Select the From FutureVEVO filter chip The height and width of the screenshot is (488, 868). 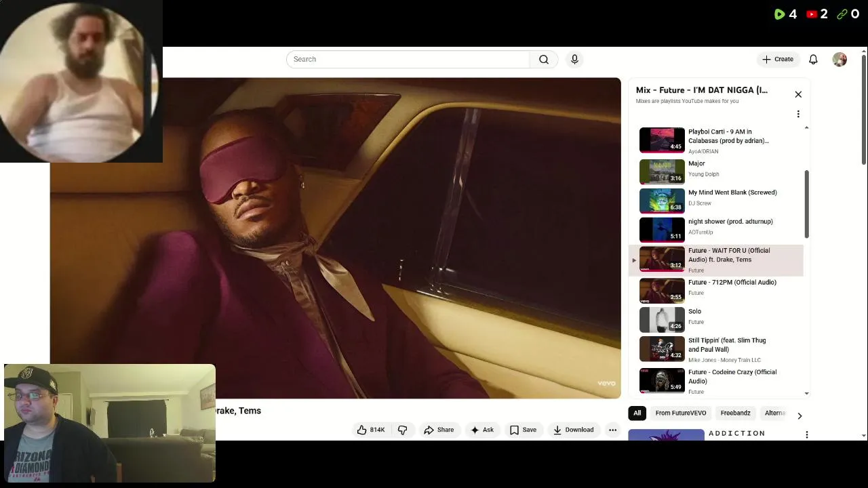680,413
